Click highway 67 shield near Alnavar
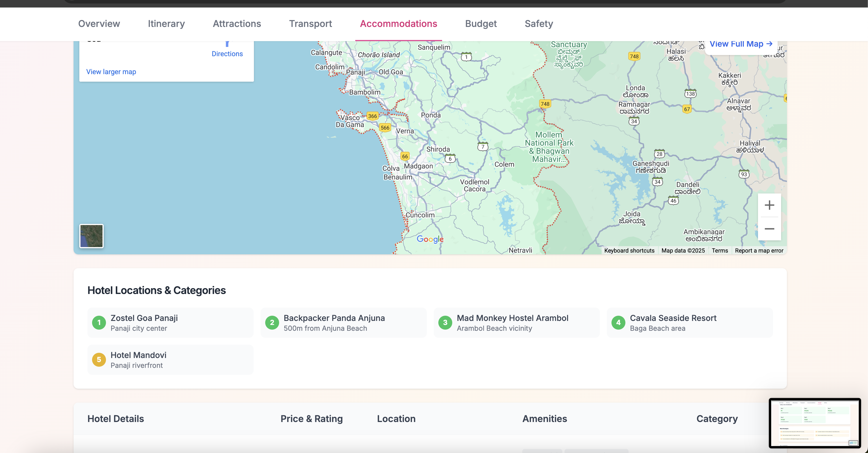Image resolution: width=868 pixels, height=453 pixels. [x=686, y=109]
